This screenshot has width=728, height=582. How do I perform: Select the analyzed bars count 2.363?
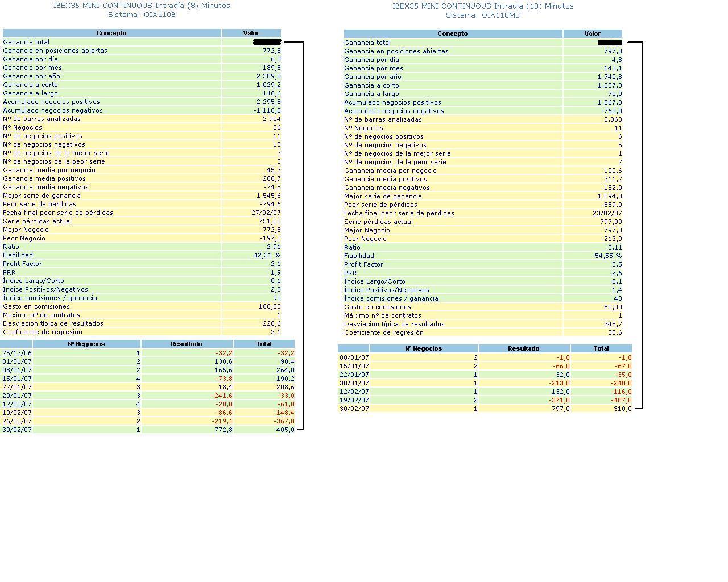coord(613,119)
